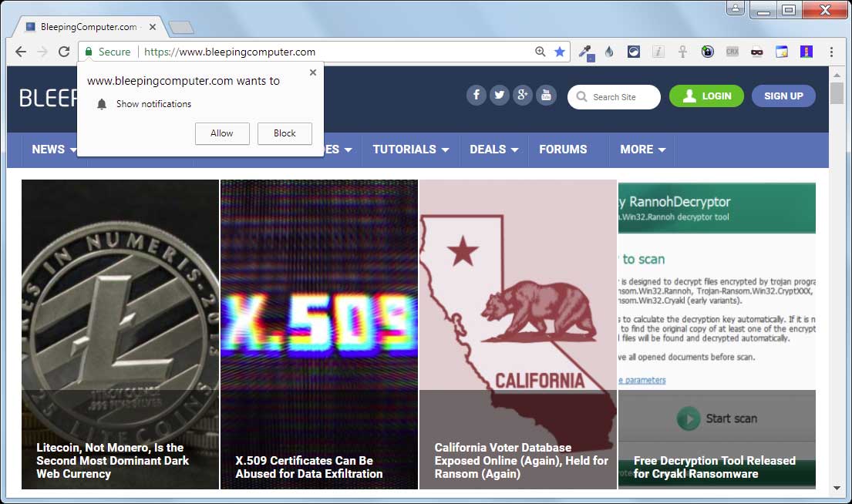Open the blue swirl extension icon

[634, 52]
